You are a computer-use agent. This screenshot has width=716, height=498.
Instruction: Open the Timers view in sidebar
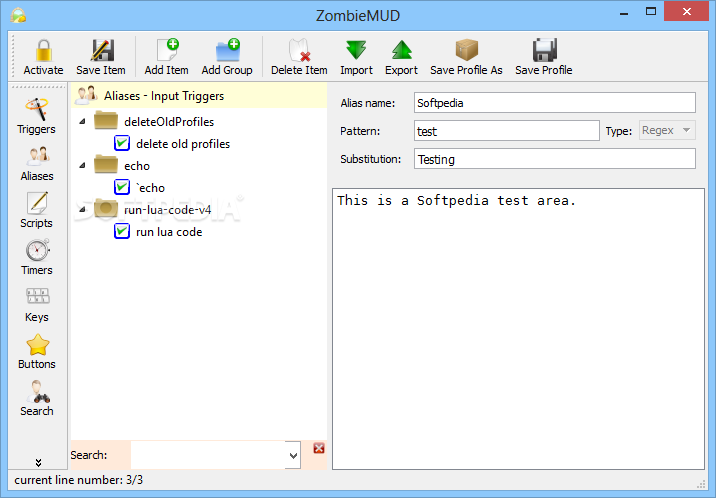[37, 257]
